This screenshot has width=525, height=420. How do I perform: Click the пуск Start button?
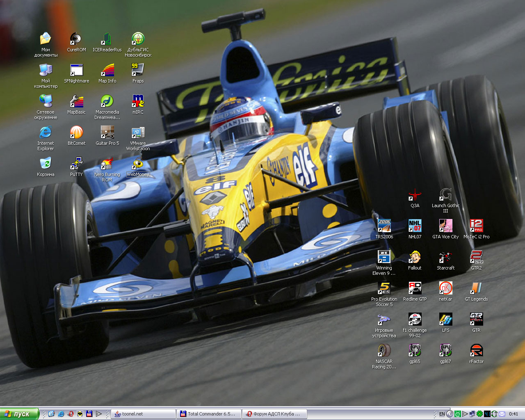pos(19,414)
